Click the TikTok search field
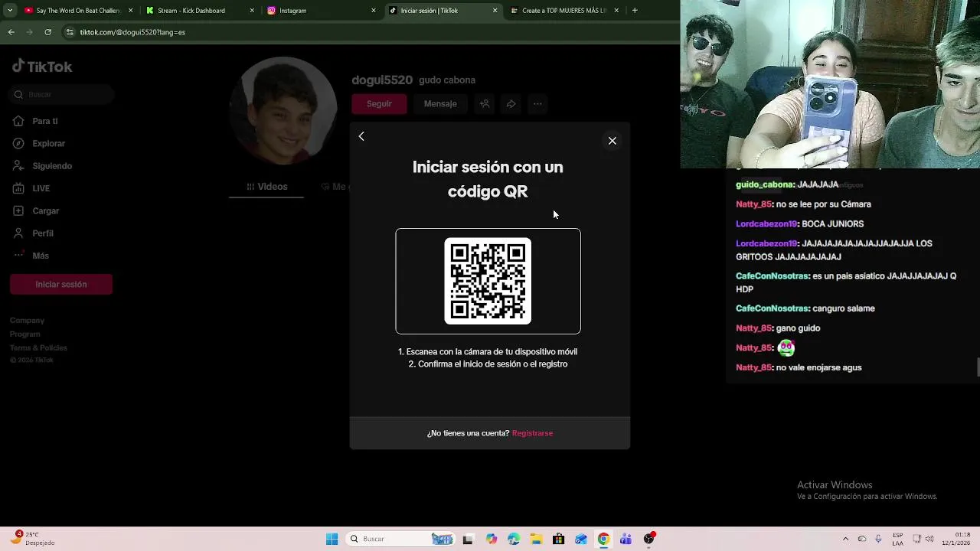Image resolution: width=980 pixels, height=551 pixels. [61, 95]
